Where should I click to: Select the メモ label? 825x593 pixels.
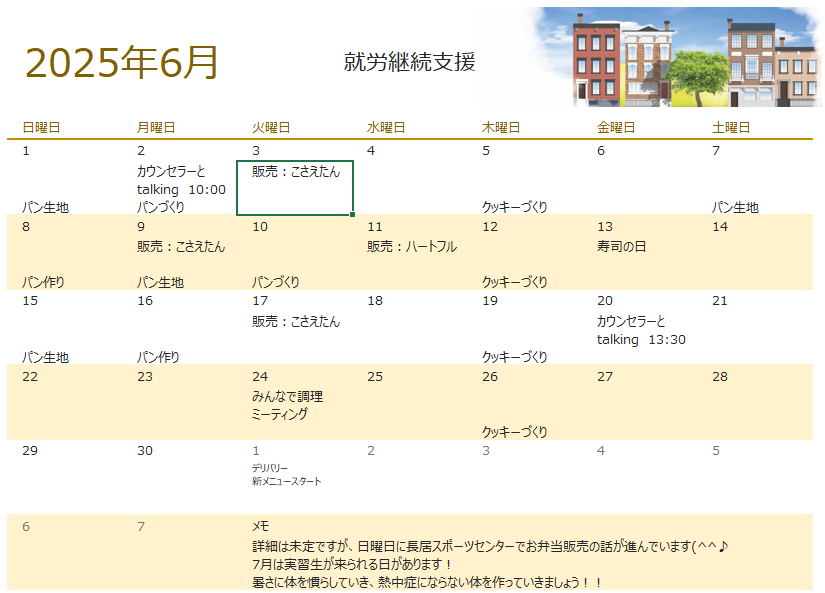tap(260, 526)
